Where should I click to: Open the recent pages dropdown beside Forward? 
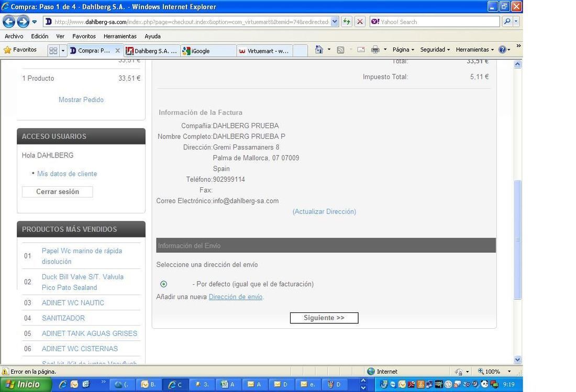pos(35,21)
